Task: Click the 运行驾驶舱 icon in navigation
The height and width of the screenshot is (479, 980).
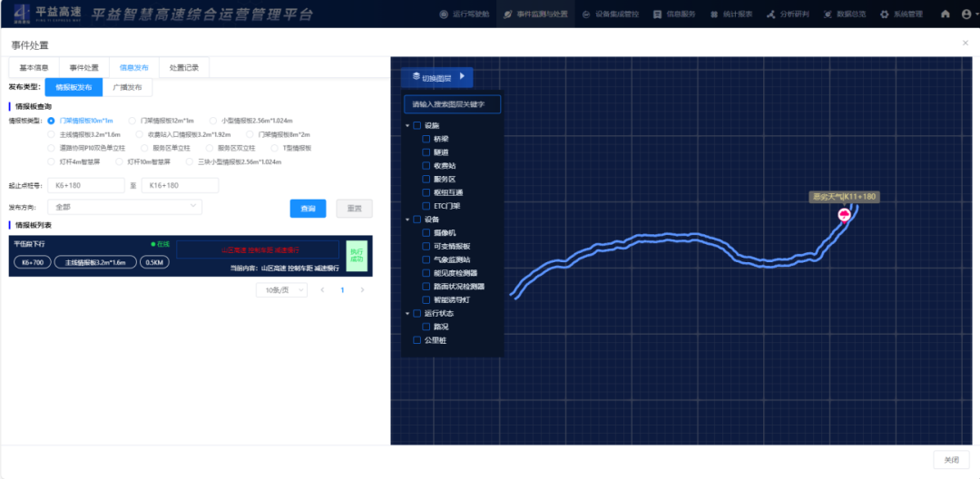Action: click(x=444, y=15)
